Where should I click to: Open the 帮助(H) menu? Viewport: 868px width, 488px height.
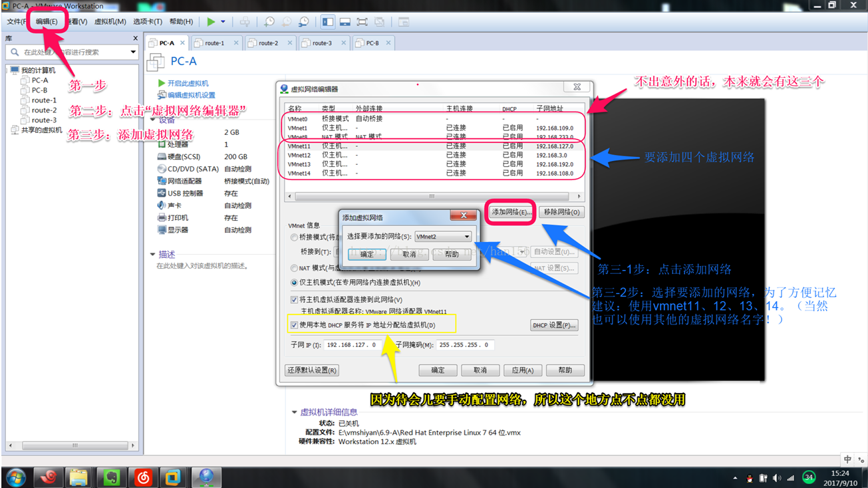[x=181, y=22]
